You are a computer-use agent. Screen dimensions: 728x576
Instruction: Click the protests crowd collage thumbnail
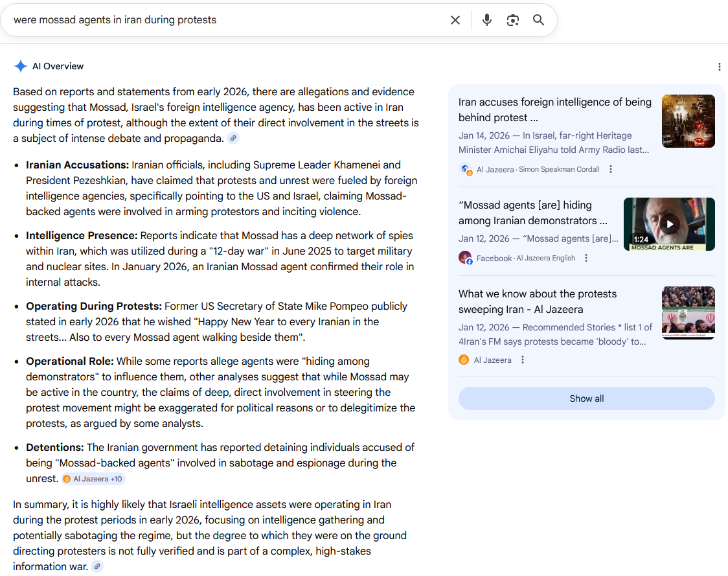click(x=688, y=312)
